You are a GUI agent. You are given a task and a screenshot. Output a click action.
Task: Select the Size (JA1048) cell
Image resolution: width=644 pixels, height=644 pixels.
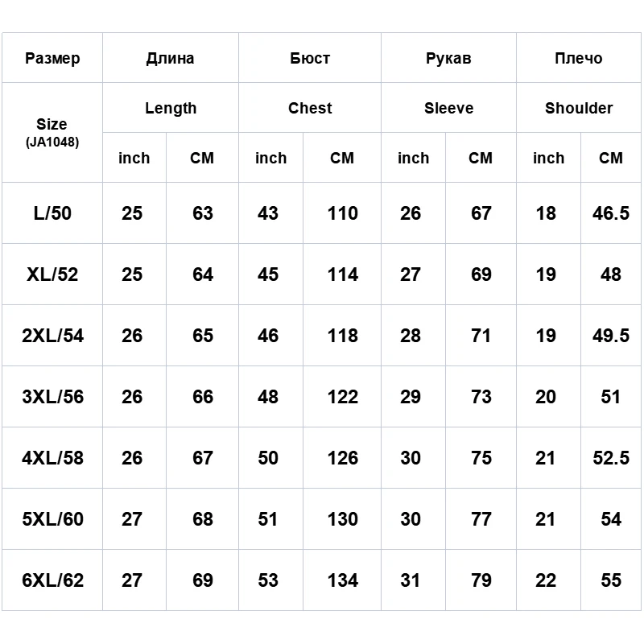tap(52, 132)
